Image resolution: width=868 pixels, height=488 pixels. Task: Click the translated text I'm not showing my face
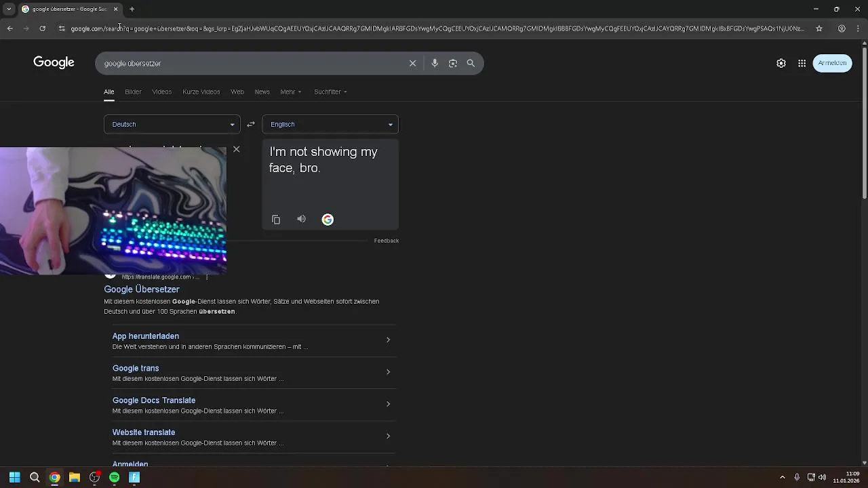[323, 160]
